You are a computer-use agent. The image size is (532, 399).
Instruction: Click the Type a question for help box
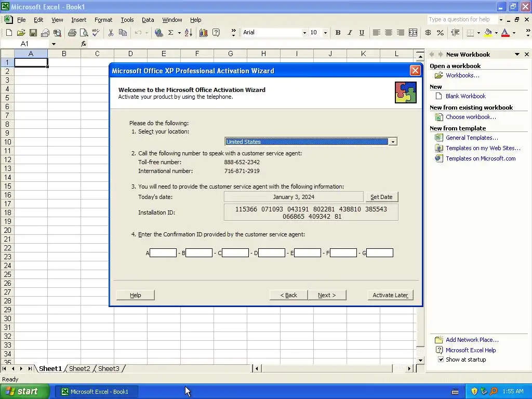[462, 20]
